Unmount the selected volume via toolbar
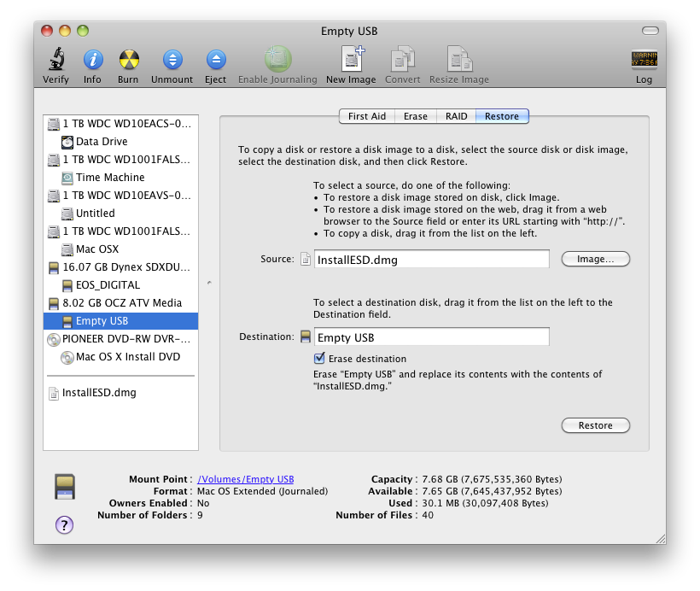 (x=172, y=60)
